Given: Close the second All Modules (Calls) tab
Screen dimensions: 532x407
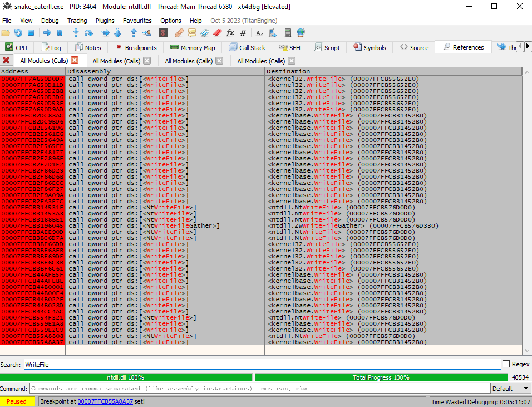Looking at the screenshot, I should [x=147, y=61].
